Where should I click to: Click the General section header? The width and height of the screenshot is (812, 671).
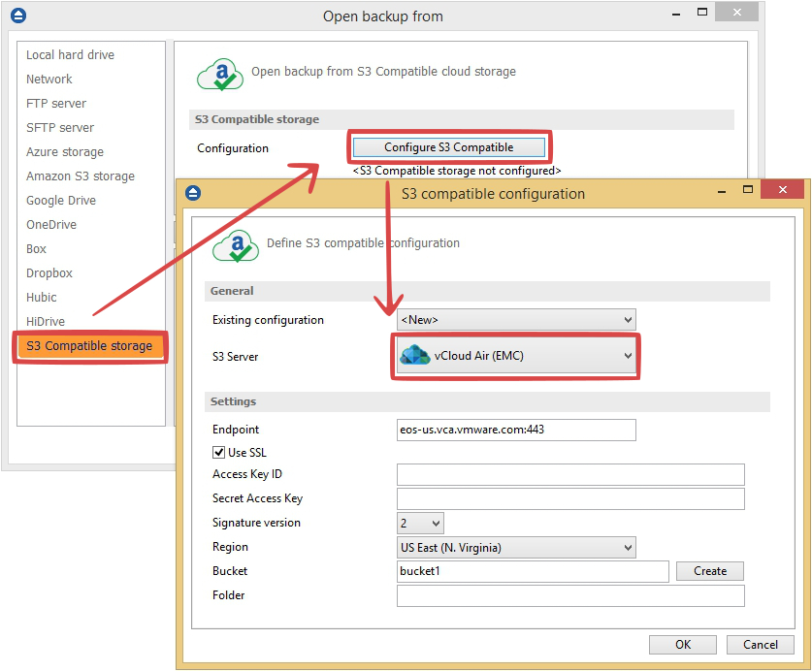click(x=487, y=291)
